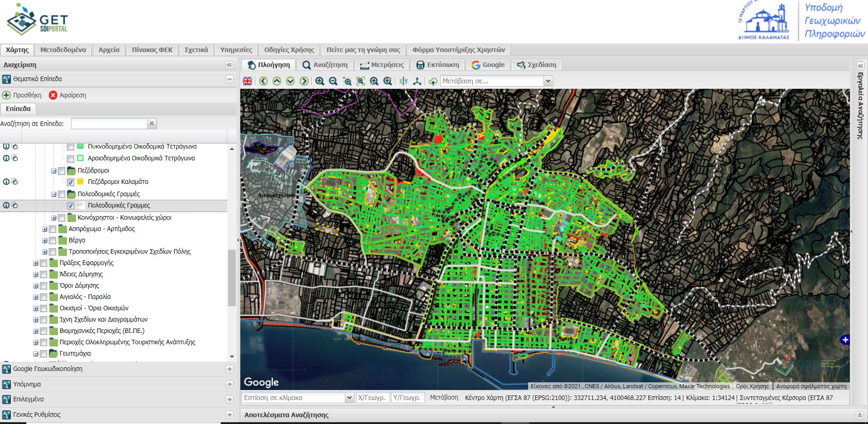
Task: Open the Μεταδεδομένα tab
Action: tap(63, 50)
